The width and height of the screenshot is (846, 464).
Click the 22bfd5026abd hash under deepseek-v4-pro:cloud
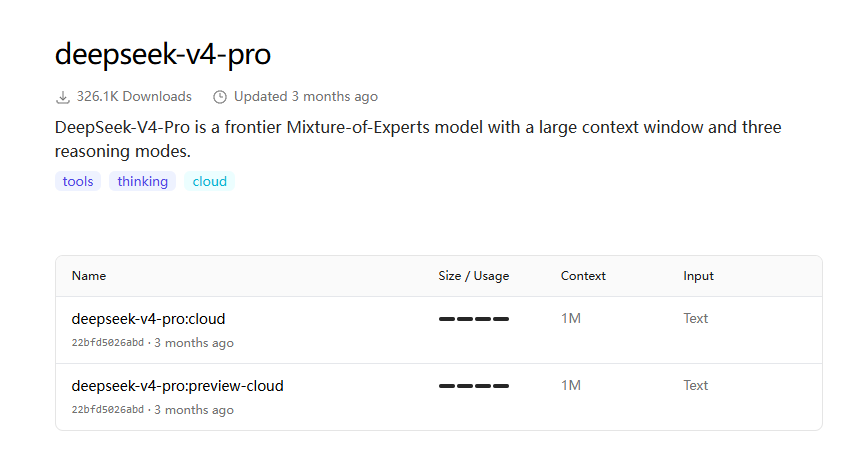pos(108,343)
